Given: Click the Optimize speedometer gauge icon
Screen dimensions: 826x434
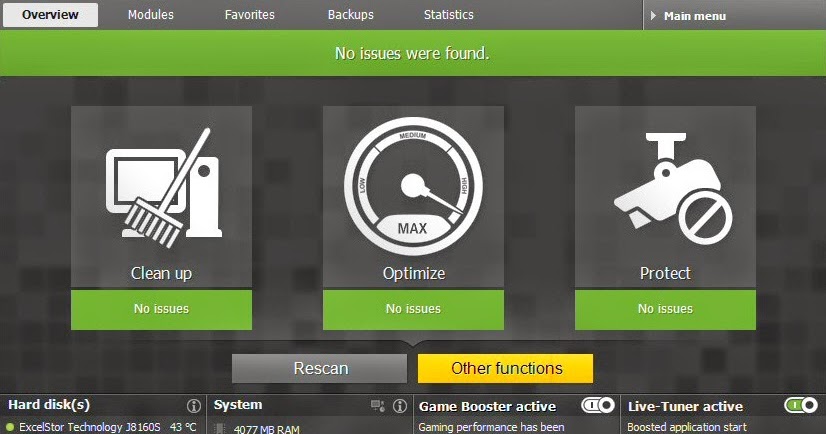Looking at the screenshot, I should click(x=413, y=186).
